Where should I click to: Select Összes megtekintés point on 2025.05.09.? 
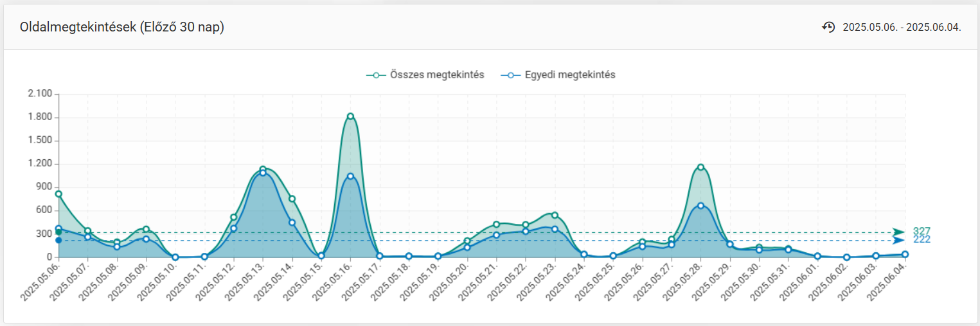pyautogui.click(x=146, y=229)
